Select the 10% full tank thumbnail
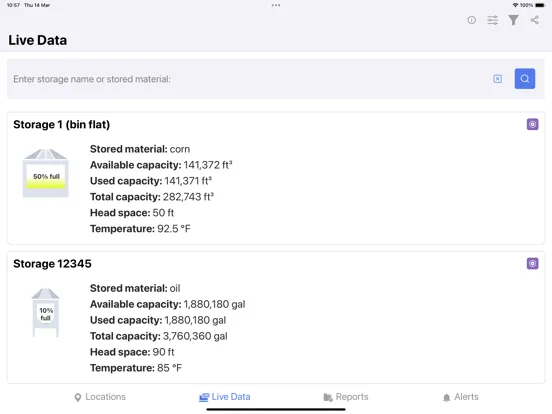Viewport: 552px width, 414px height. [x=45, y=312]
